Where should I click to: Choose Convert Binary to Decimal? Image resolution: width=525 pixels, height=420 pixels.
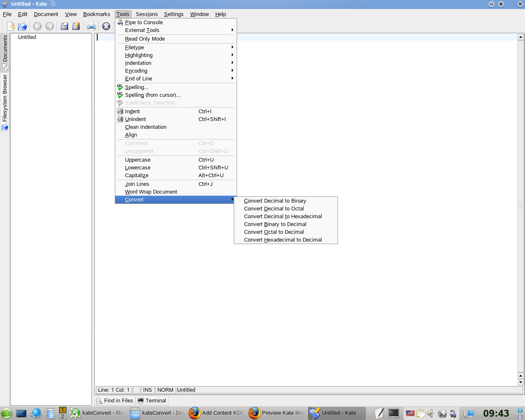click(285, 224)
